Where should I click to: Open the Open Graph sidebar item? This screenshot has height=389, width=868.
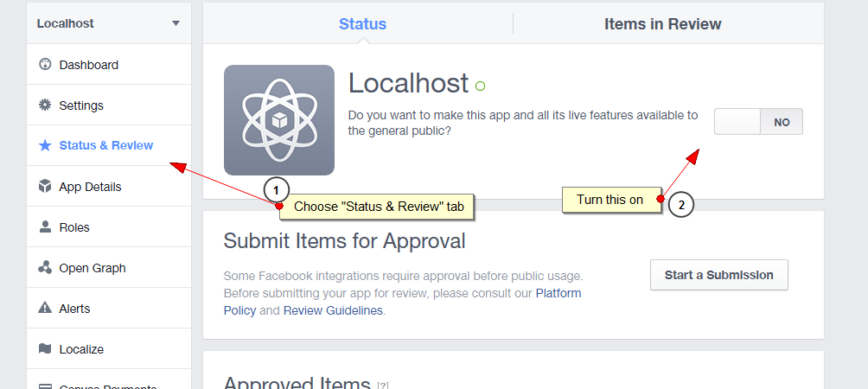click(x=109, y=267)
